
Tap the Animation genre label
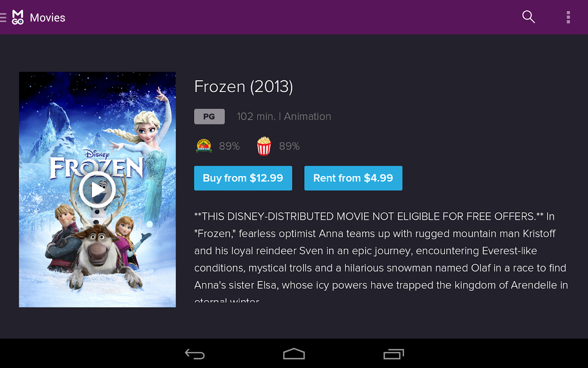tap(307, 117)
